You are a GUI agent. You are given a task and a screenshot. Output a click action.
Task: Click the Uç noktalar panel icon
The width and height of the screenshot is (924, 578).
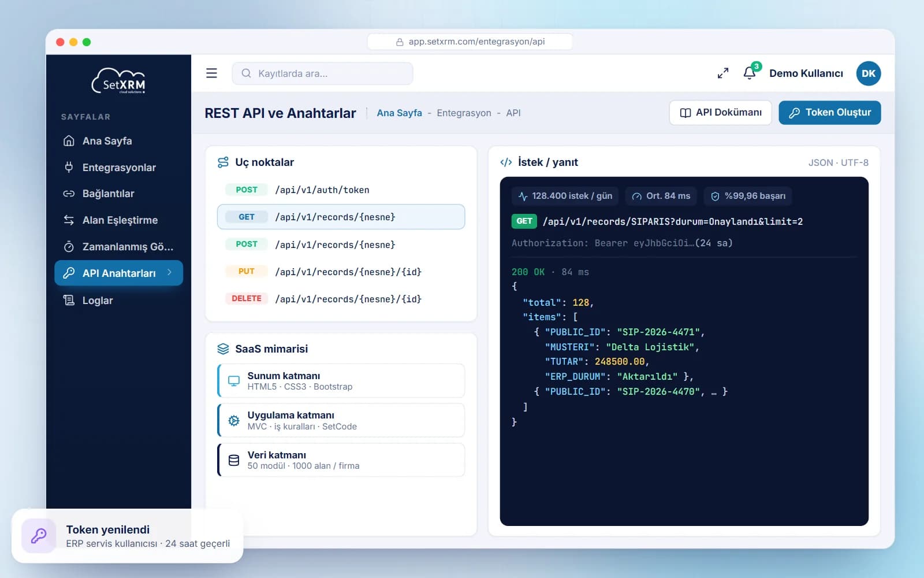pos(223,162)
